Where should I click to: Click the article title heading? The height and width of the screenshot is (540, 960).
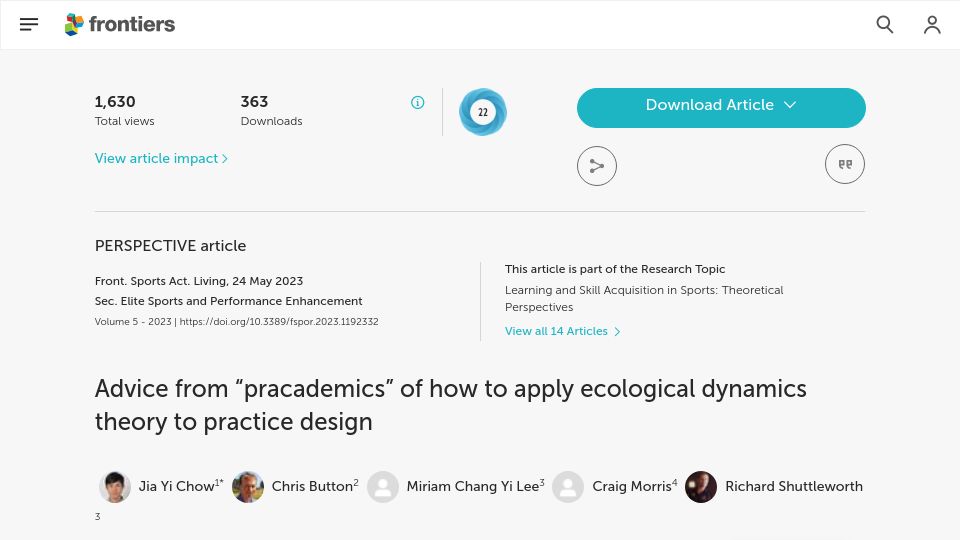(451, 405)
